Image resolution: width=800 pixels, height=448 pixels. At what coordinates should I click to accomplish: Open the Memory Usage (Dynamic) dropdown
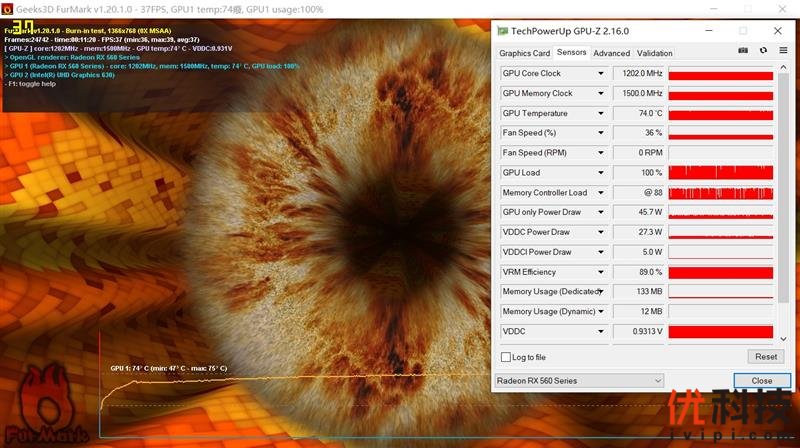601,311
